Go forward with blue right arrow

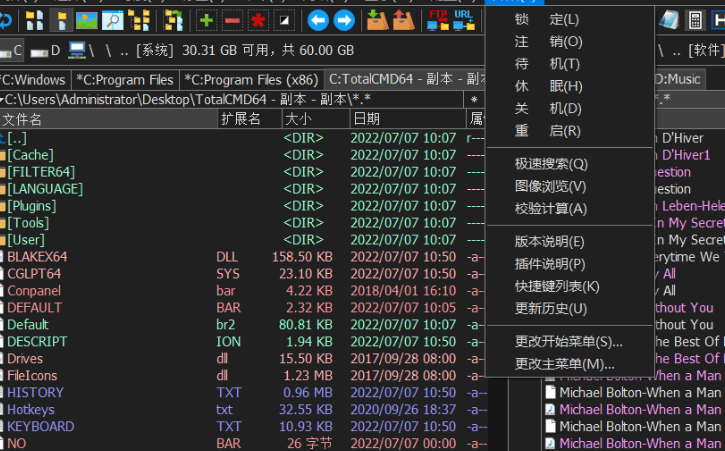coord(344,20)
